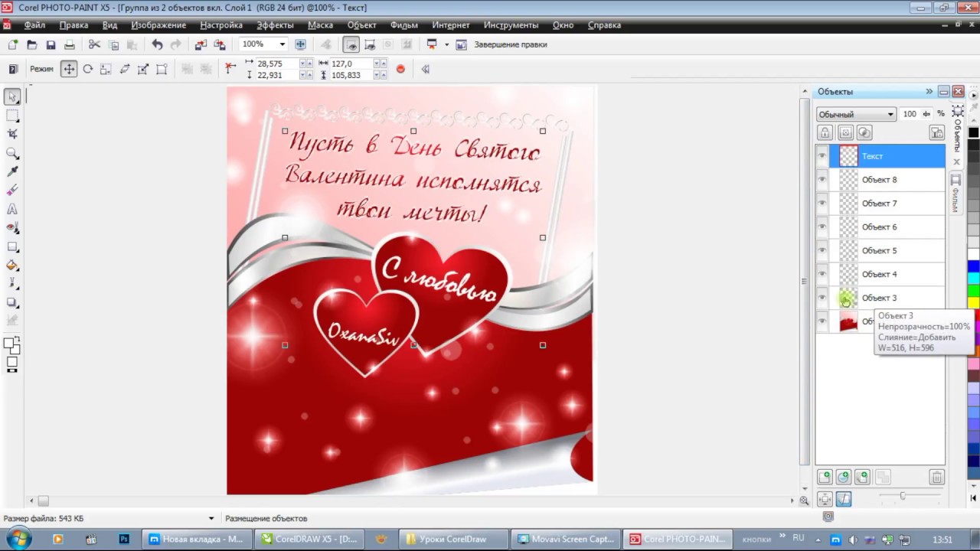Open the Объект menu
Screen dimensions: 980x551
coord(362,25)
